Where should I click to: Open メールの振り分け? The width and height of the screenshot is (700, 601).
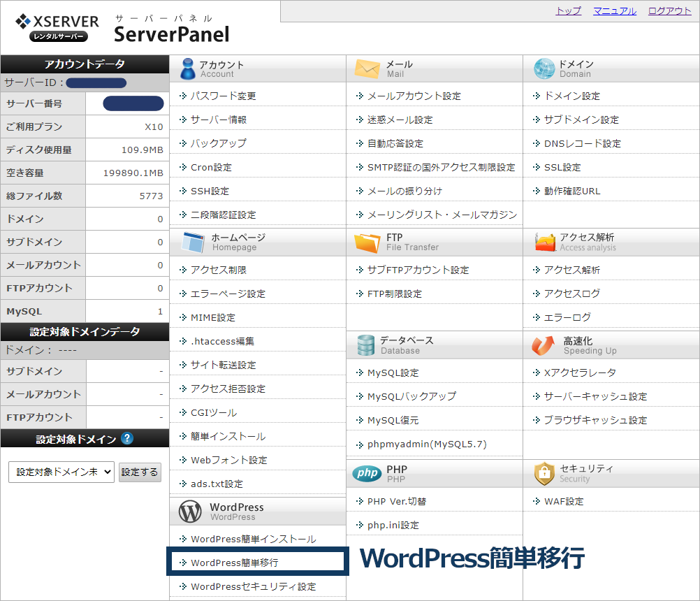[x=405, y=191]
